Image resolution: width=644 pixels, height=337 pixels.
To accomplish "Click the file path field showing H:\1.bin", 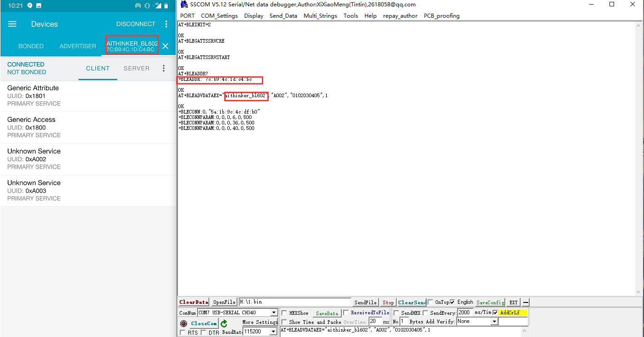I will (x=295, y=302).
